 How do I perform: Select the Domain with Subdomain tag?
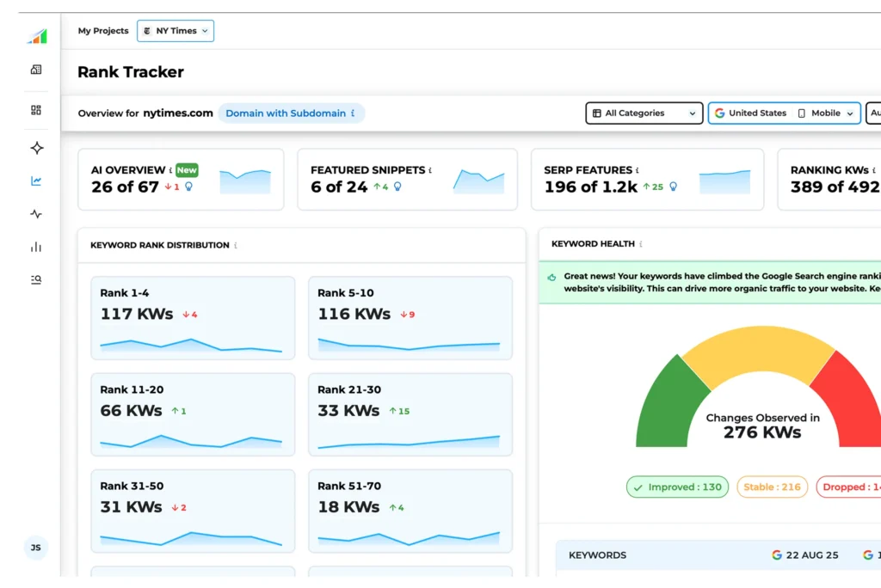(x=290, y=113)
